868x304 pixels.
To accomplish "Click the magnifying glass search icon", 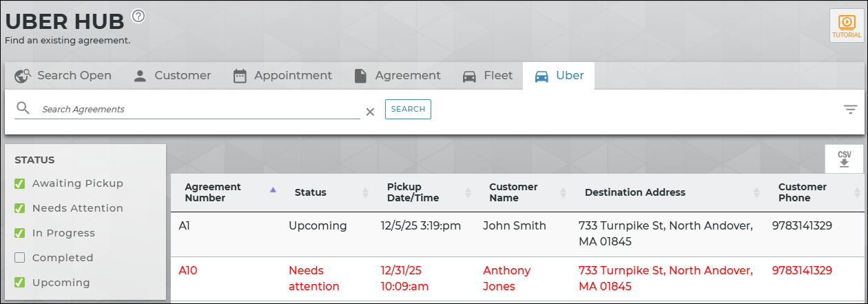I will [23, 108].
